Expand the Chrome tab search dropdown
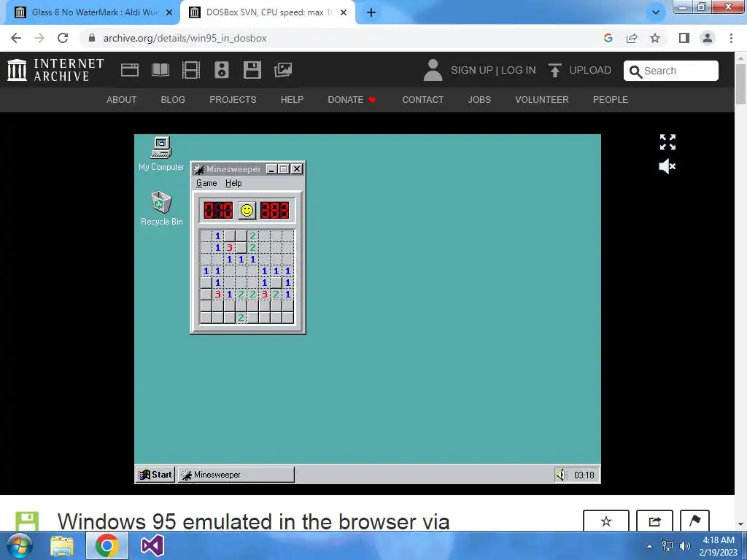The image size is (747, 560). [x=656, y=12]
